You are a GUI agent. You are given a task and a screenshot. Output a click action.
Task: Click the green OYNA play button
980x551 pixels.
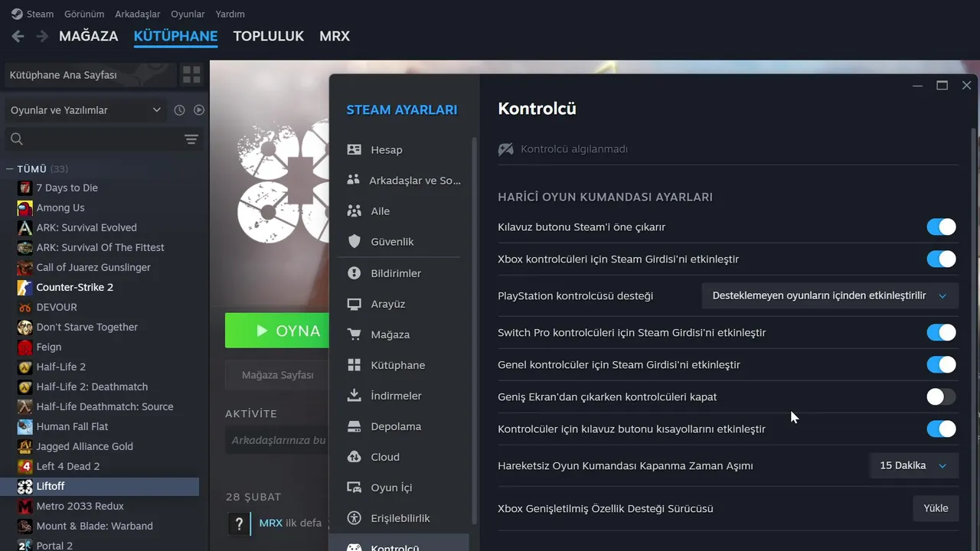click(x=277, y=331)
